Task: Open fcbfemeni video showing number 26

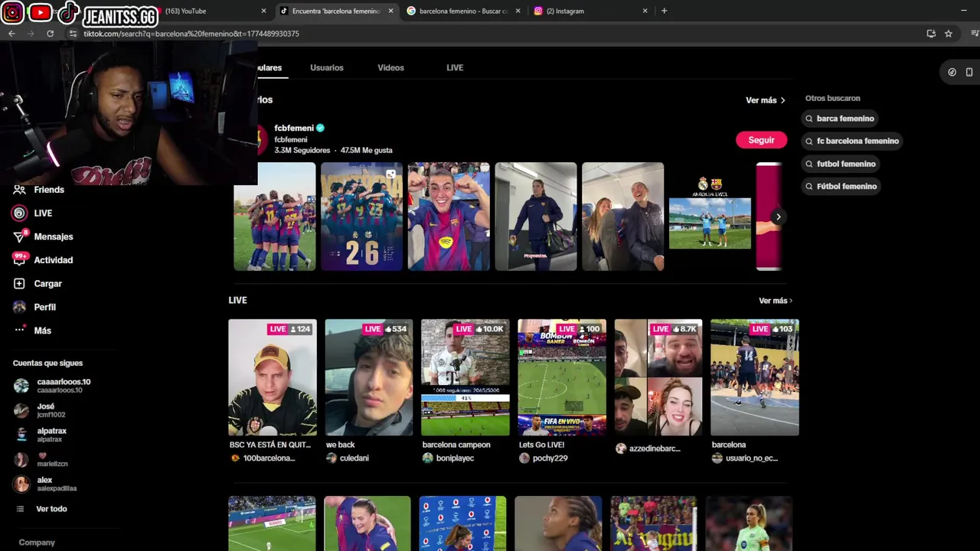Action: tap(361, 217)
